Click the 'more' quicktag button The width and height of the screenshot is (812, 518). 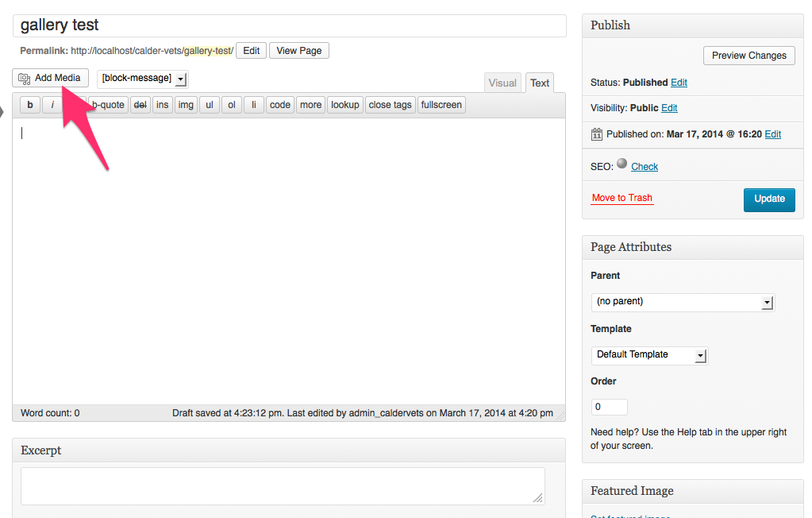click(x=310, y=105)
